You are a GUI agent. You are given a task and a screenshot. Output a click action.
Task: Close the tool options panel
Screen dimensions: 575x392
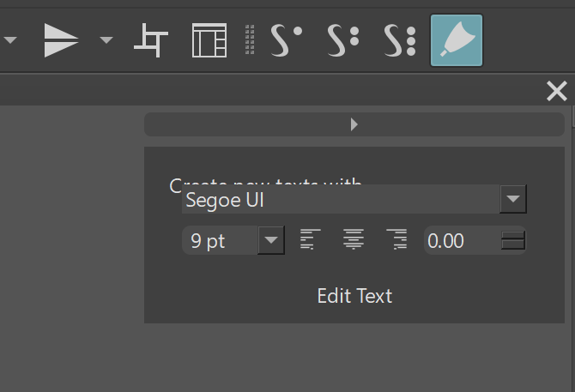[557, 91]
